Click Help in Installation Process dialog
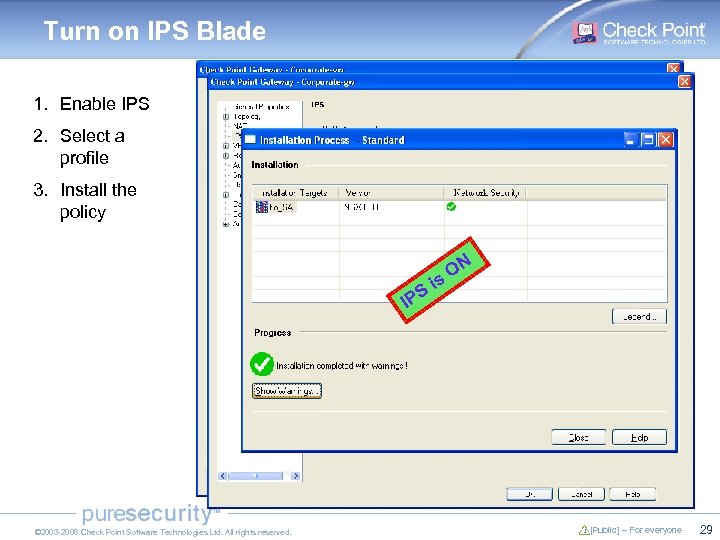 pyautogui.click(x=639, y=438)
